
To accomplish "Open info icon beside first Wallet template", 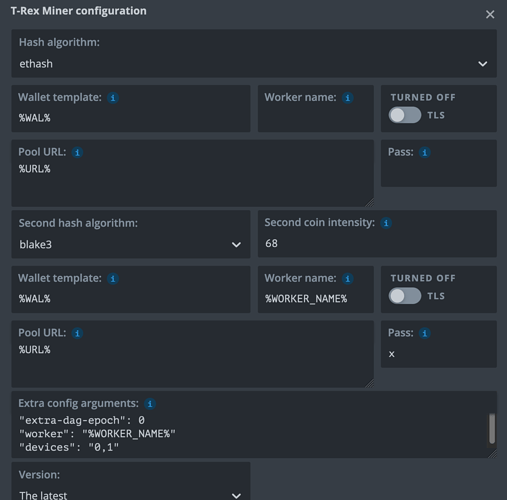I will [113, 98].
